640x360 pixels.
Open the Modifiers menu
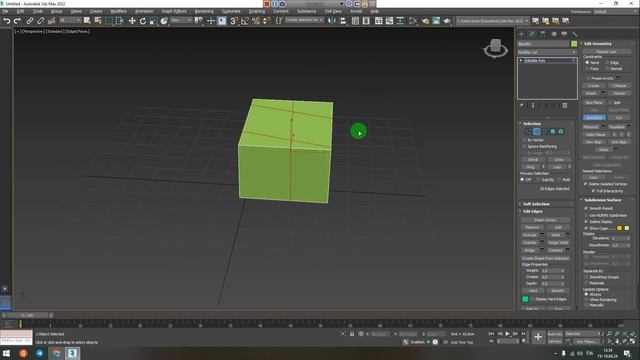[x=118, y=11]
